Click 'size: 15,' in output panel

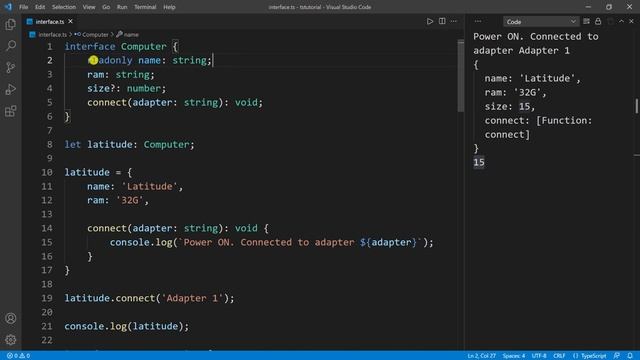point(509,107)
